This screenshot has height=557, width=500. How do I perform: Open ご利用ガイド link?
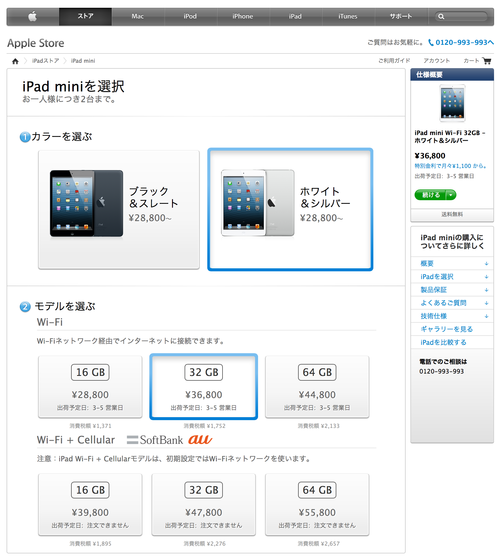[394, 61]
